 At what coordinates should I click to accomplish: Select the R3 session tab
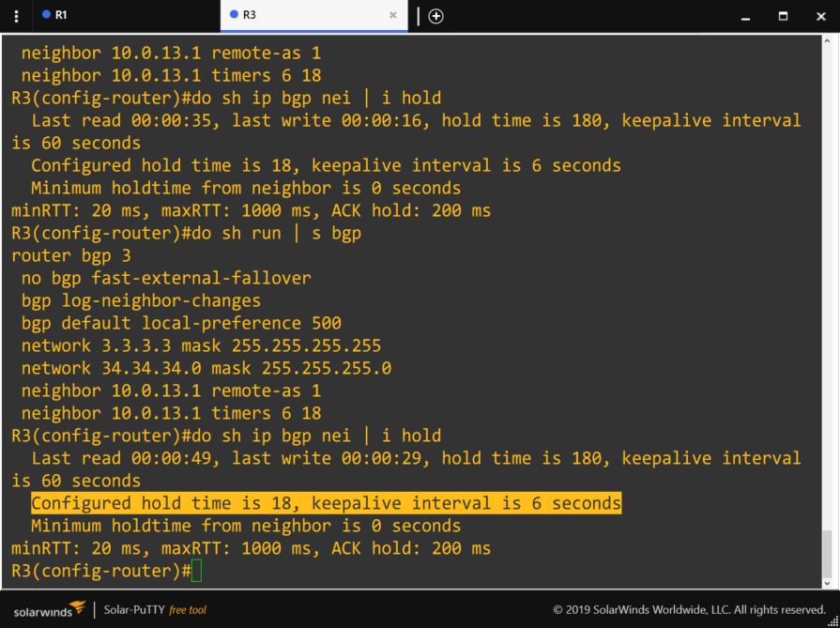click(249, 16)
